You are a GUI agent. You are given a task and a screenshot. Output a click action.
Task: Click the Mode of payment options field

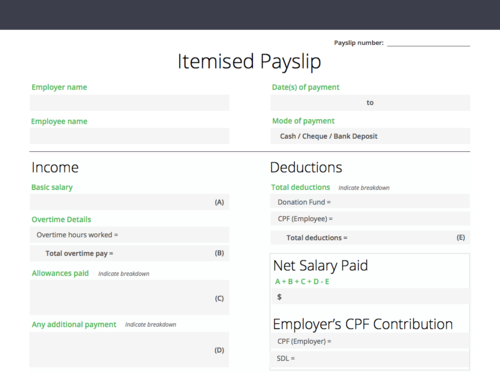(x=370, y=136)
